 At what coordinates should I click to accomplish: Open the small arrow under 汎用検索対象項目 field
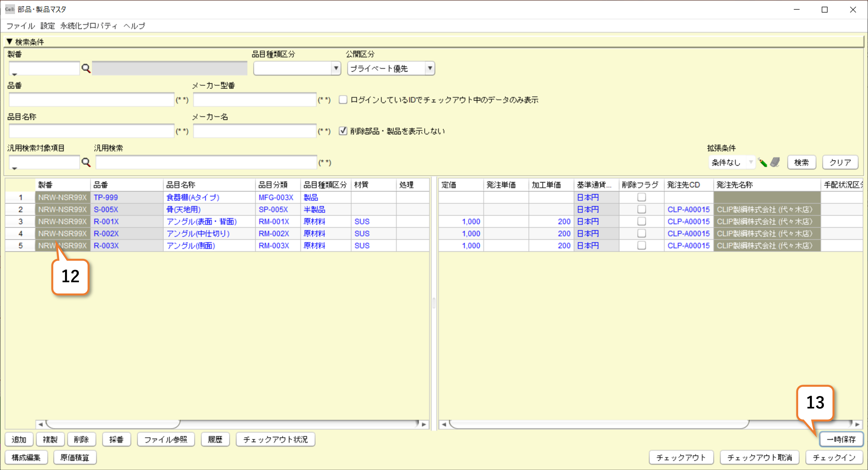tap(14, 168)
